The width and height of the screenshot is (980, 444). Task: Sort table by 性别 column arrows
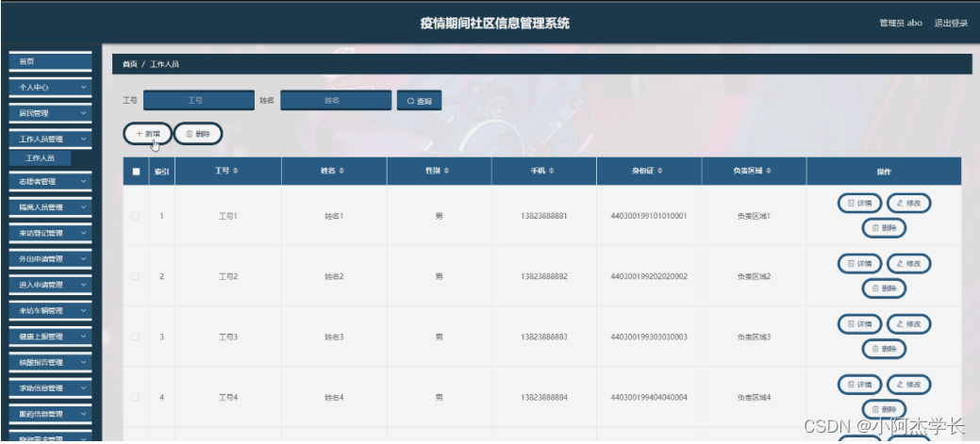click(x=446, y=172)
